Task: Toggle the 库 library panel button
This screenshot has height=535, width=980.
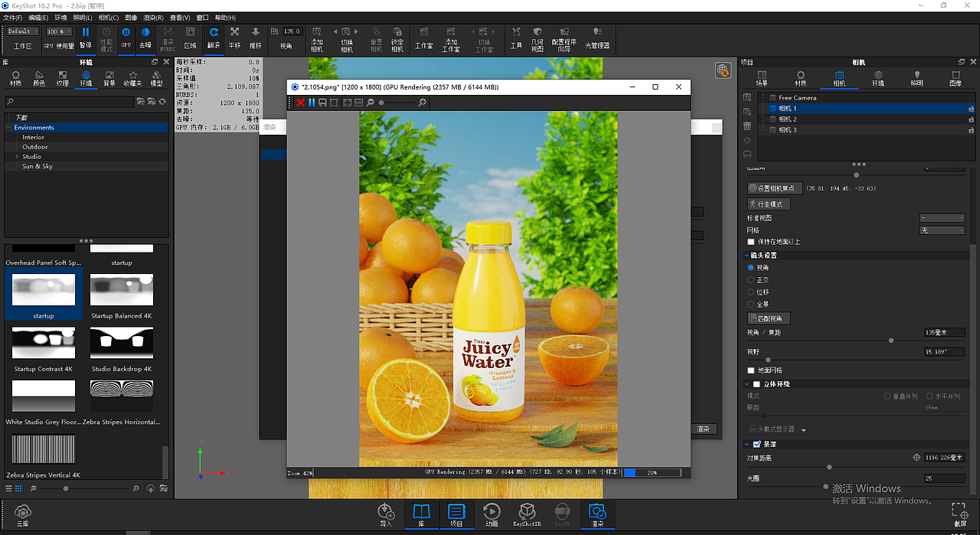Action: click(421, 514)
